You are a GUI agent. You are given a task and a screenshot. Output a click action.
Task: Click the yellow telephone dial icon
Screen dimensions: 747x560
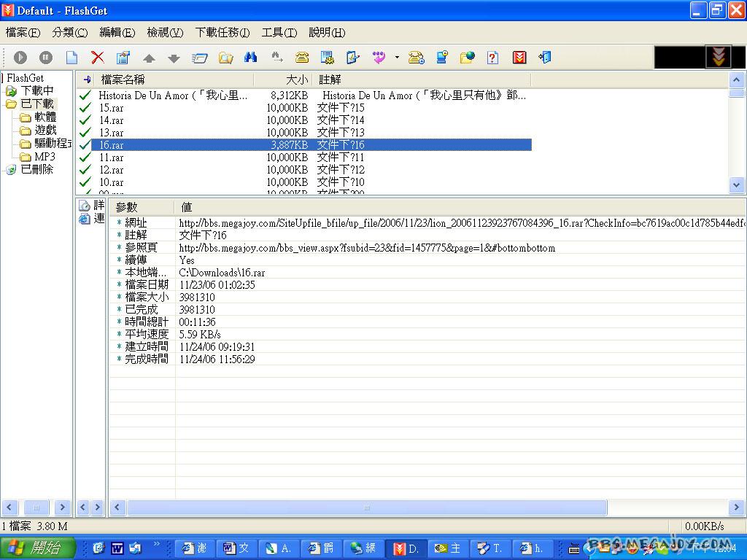tap(302, 58)
